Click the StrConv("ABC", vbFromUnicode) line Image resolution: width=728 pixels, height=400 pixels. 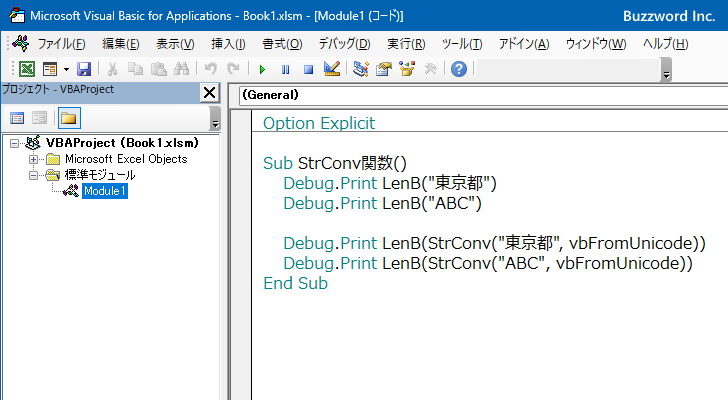488,263
